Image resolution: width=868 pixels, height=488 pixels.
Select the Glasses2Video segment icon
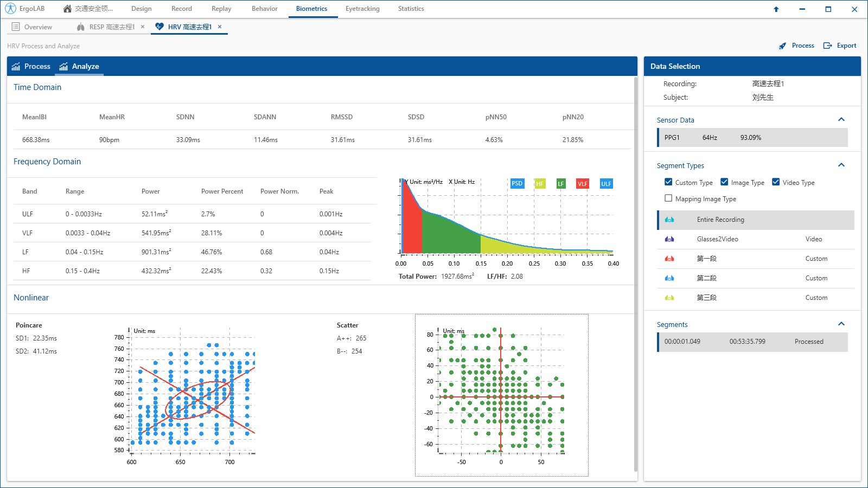click(669, 239)
